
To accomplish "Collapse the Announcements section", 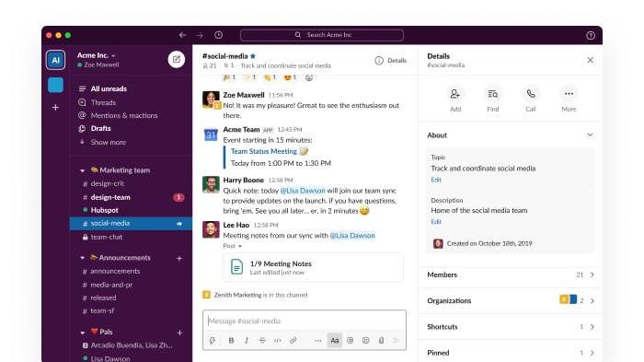I will (x=82, y=258).
